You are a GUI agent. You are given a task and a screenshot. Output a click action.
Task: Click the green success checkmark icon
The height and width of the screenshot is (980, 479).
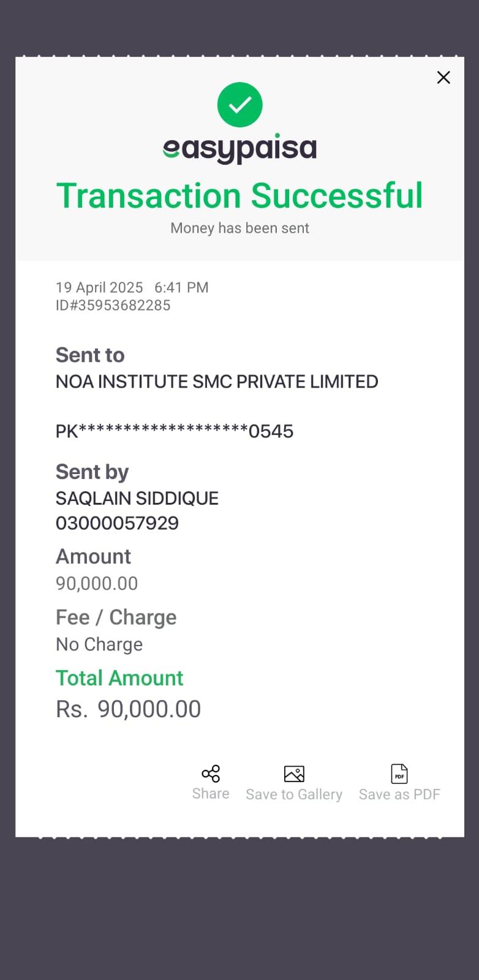click(240, 105)
